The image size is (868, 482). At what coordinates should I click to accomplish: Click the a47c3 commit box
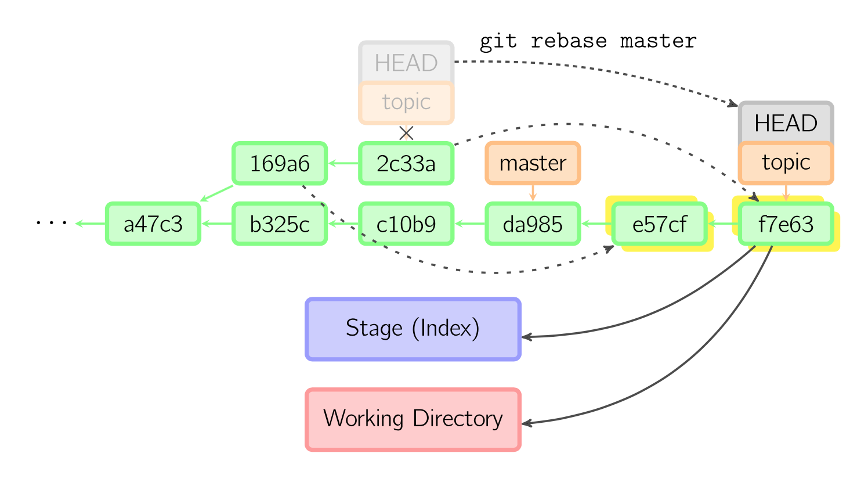(153, 224)
